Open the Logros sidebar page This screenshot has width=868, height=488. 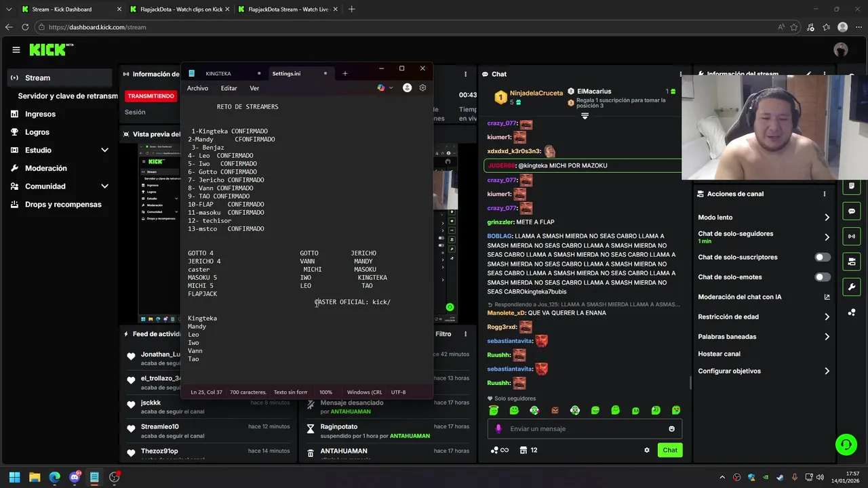(x=59, y=132)
